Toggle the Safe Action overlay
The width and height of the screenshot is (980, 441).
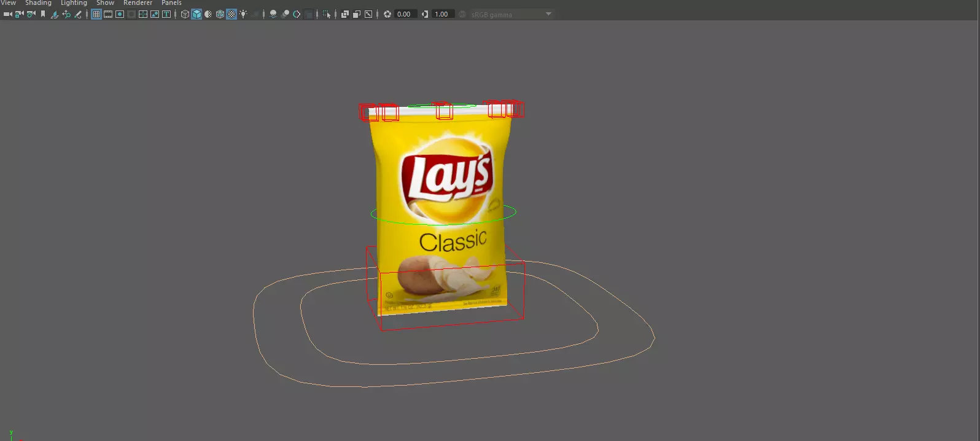155,14
